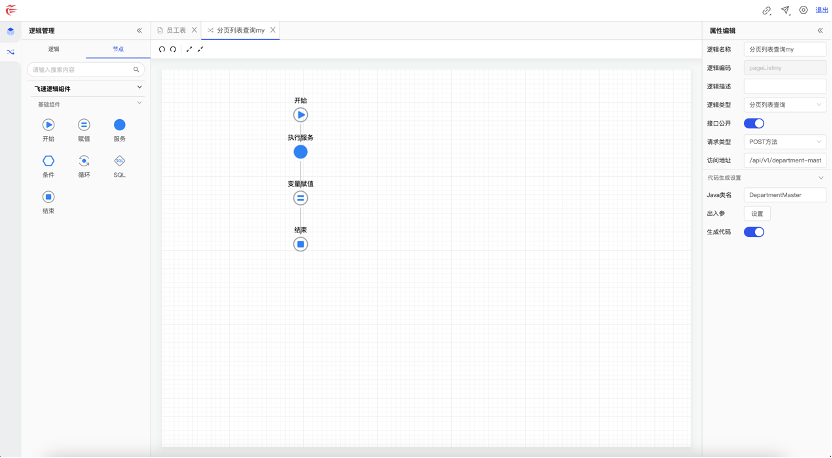Choose the 服务 service component icon
This screenshot has height=458, width=832.
click(119, 125)
